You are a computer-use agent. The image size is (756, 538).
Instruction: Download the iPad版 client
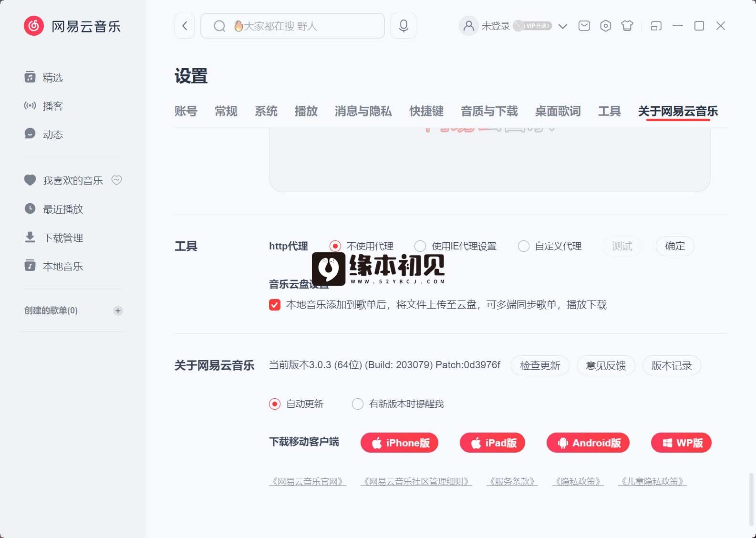[492, 443]
